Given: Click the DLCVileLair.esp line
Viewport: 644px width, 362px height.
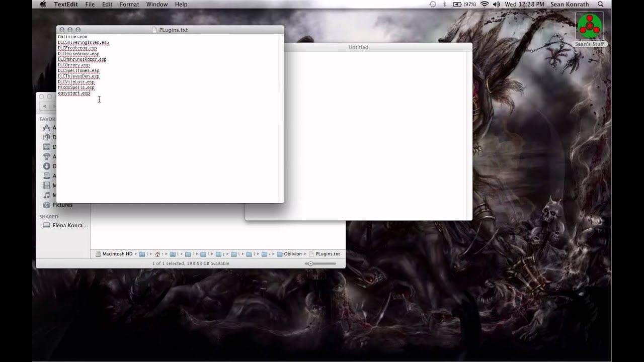Looking at the screenshot, I should 76,82.
